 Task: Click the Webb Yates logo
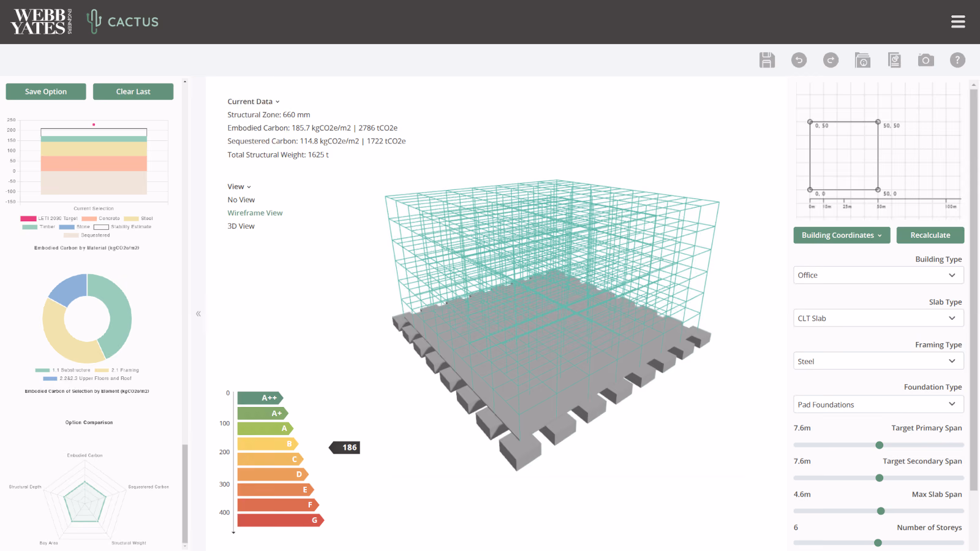pos(41,21)
